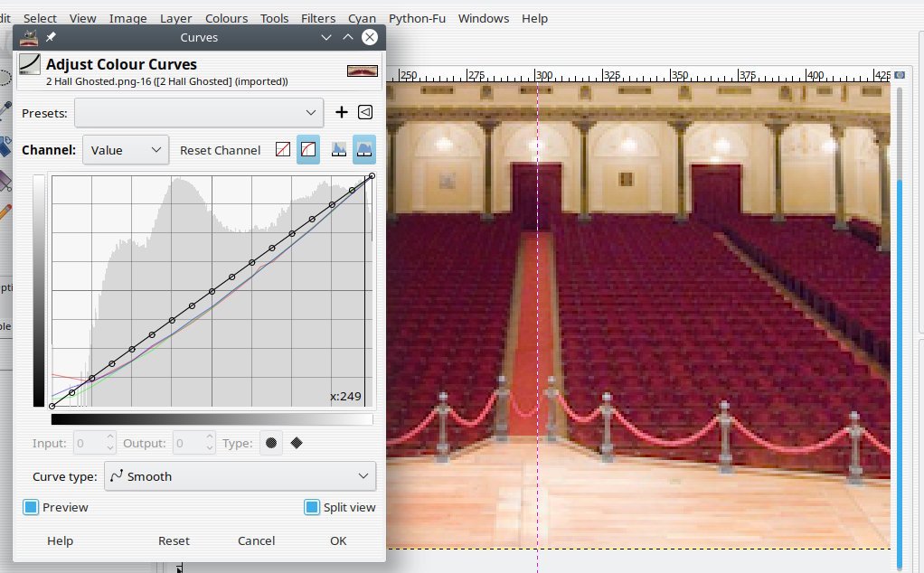Open the Image menu
The height and width of the screenshot is (573, 924).
pos(127,18)
